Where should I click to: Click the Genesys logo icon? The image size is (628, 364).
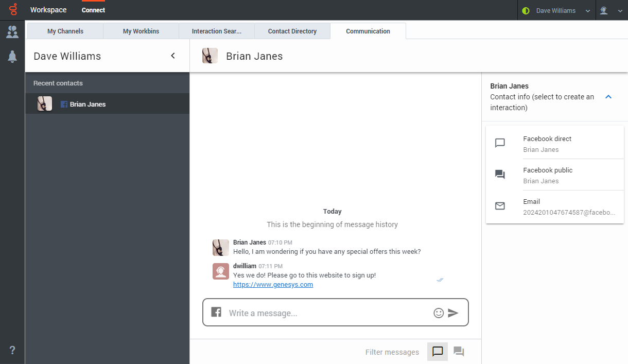[x=12, y=10]
